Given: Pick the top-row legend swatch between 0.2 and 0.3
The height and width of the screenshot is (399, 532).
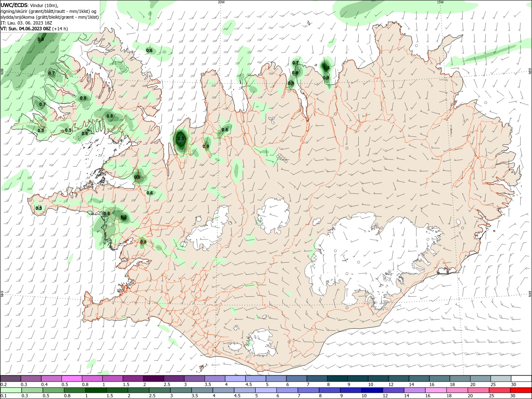Looking at the screenshot, I should [x=10, y=379].
